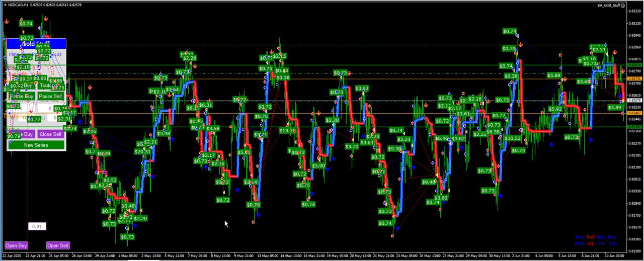Click the $6.46 profit label
This screenshot has height=261, width=644.
(x=441, y=138)
